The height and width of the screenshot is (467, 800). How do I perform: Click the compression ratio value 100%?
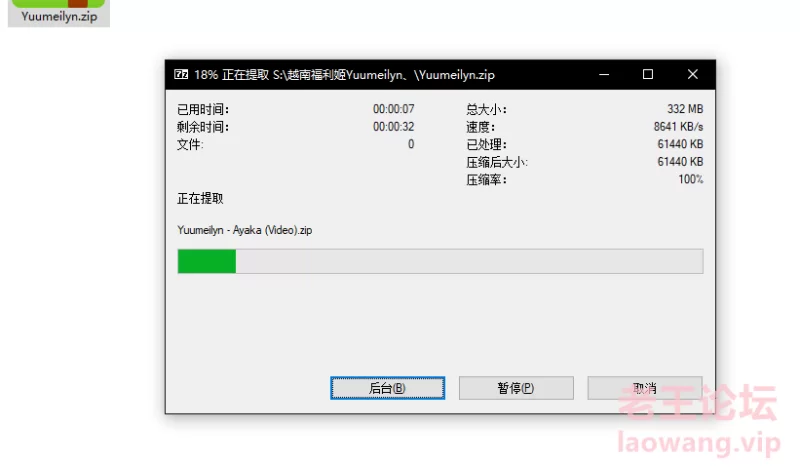click(x=691, y=179)
